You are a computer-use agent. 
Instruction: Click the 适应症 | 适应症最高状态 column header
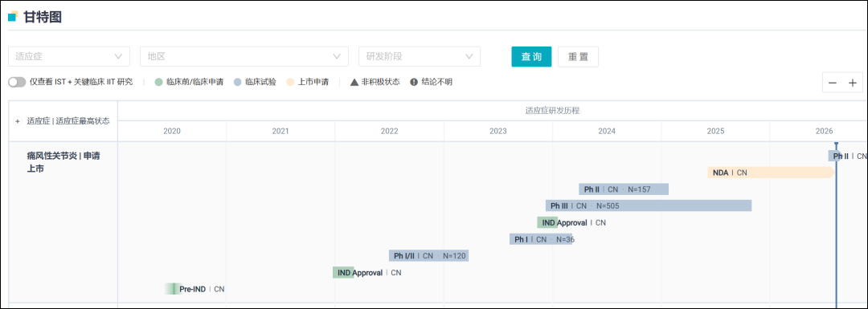68,121
